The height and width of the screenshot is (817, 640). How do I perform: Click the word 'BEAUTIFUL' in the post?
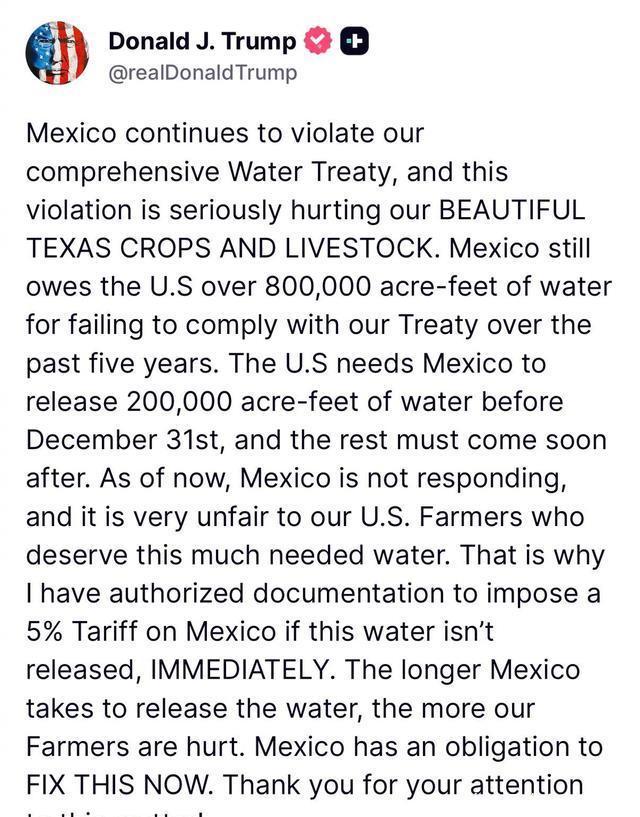pyautogui.click(x=512, y=211)
